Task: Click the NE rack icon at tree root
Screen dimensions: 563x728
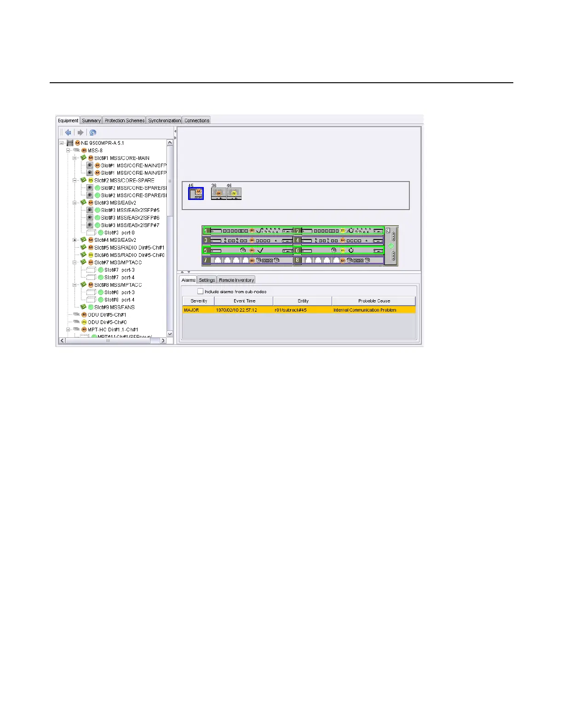Action: pos(70,143)
